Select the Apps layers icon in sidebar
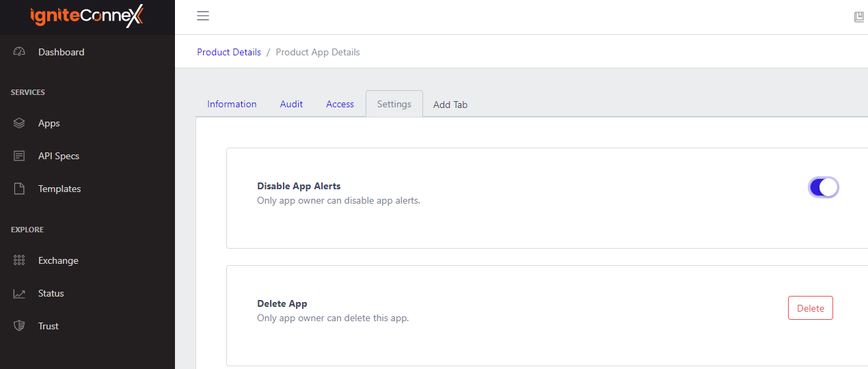Viewport: 868px width, 369px height. pos(19,124)
